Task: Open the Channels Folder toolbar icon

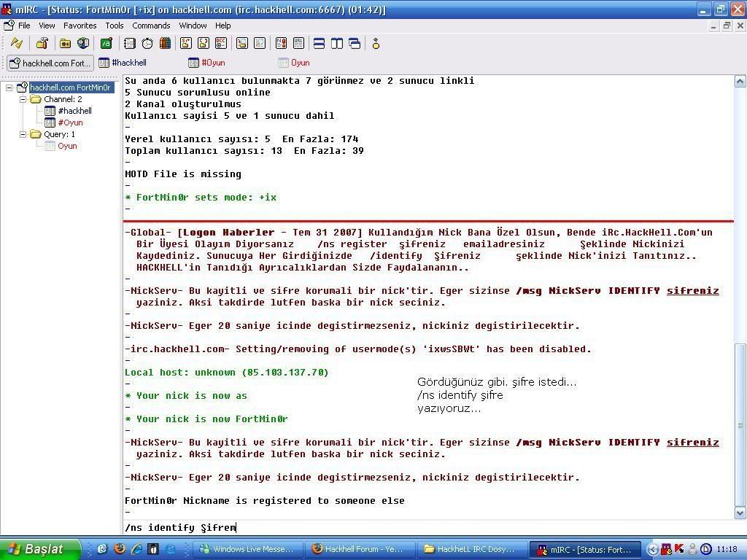Action: pyautogui.click(x=65, y=43)
